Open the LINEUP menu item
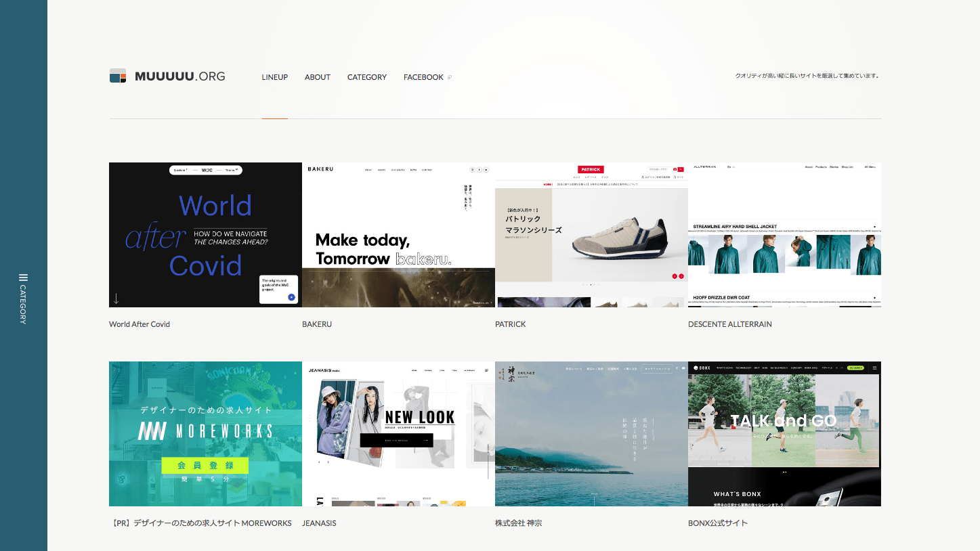The height and width of the screenshot is (551, 980). [x=275, y=77]
